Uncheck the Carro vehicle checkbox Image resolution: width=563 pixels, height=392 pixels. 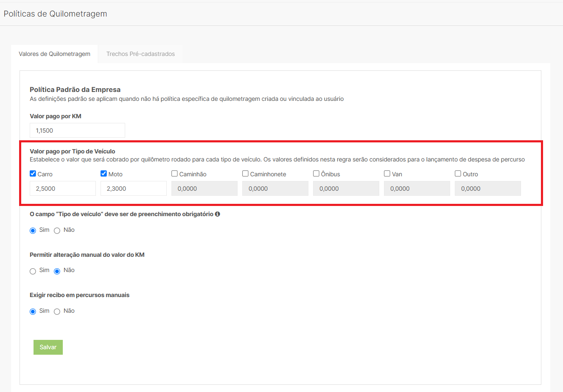click(x=33, y=173)
